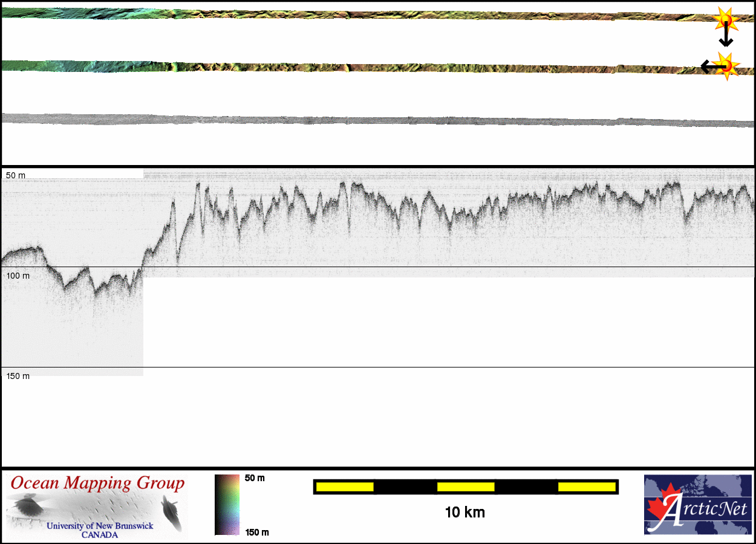The height and width of the screenshot is (544, 756).
Task: Click the downward black arrow
Action: 726,37
